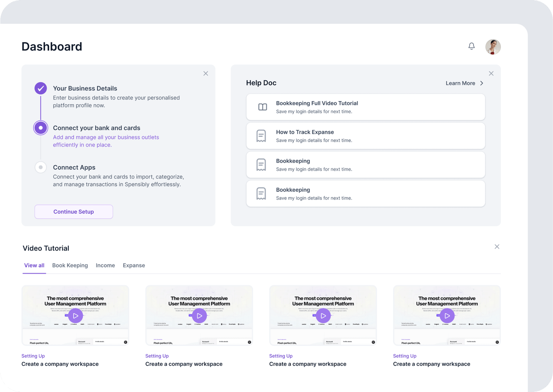Play the fourth tutorial video
Viewport: 553px width, 392px height.
click(x=447, y=316)
